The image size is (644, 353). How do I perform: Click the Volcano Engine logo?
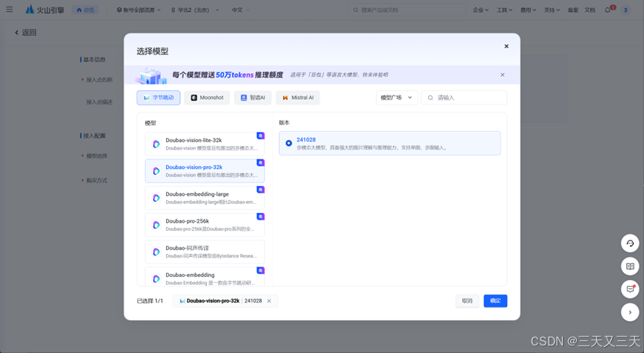tap(45, 10)
